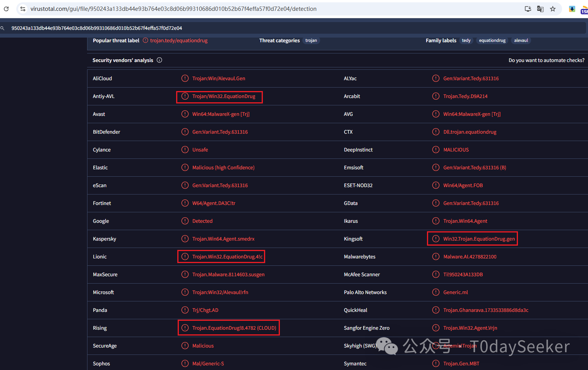The image size is (588, 370).
Task: Click Trojan.Win64.Agent.smedrx Kaspersky detection
Action: pos(223,239)
